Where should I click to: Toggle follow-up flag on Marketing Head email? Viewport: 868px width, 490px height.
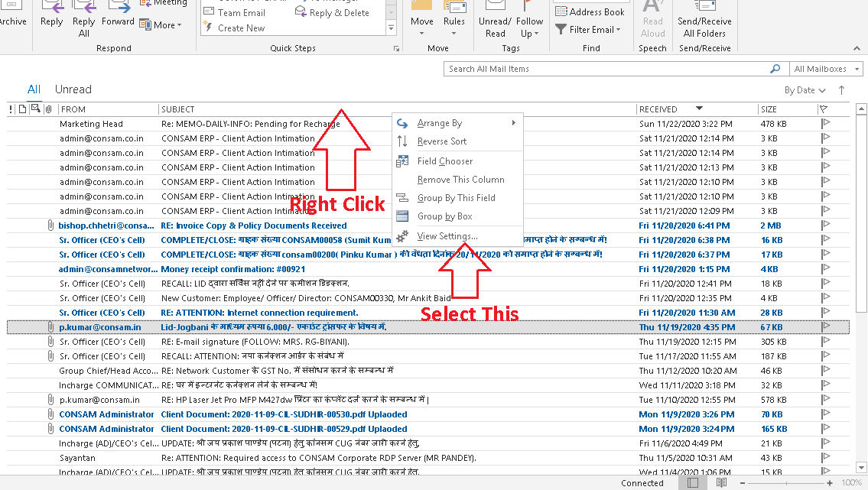[825, 124]
